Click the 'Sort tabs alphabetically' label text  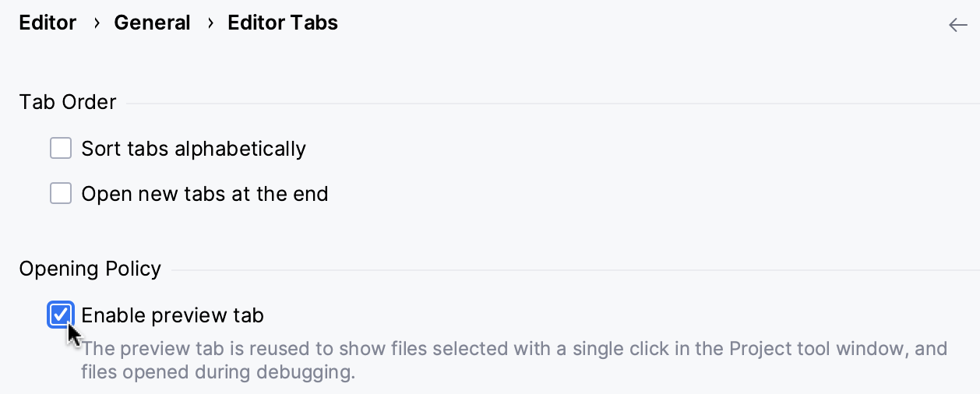193,148
